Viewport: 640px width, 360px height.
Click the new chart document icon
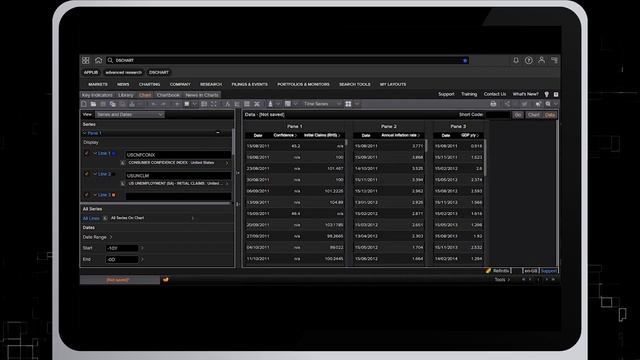[84, 104]
